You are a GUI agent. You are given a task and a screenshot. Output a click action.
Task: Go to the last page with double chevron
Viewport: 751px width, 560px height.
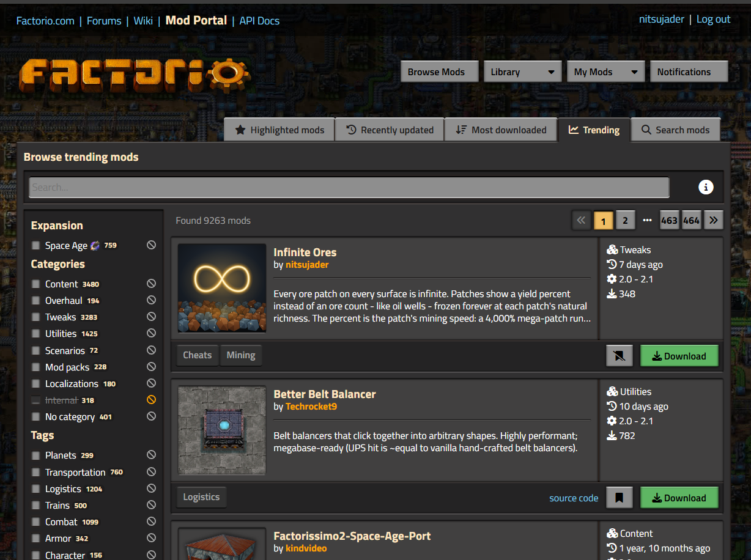(x=714, y=220)
